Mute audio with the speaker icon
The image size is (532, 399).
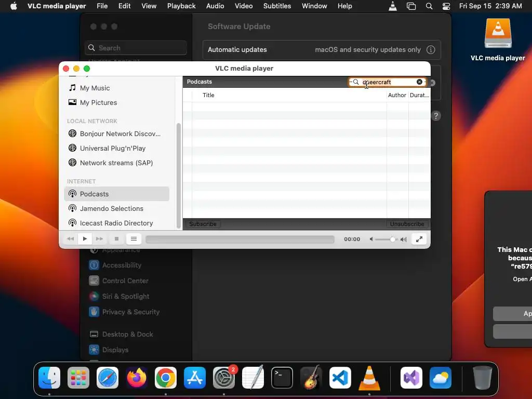point(371,239)
